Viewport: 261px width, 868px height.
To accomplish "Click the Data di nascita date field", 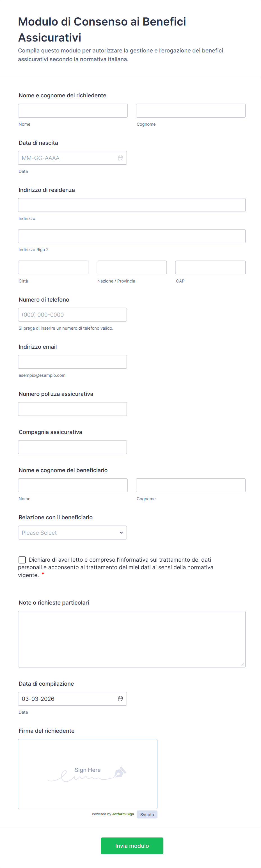I will point(67,158).
